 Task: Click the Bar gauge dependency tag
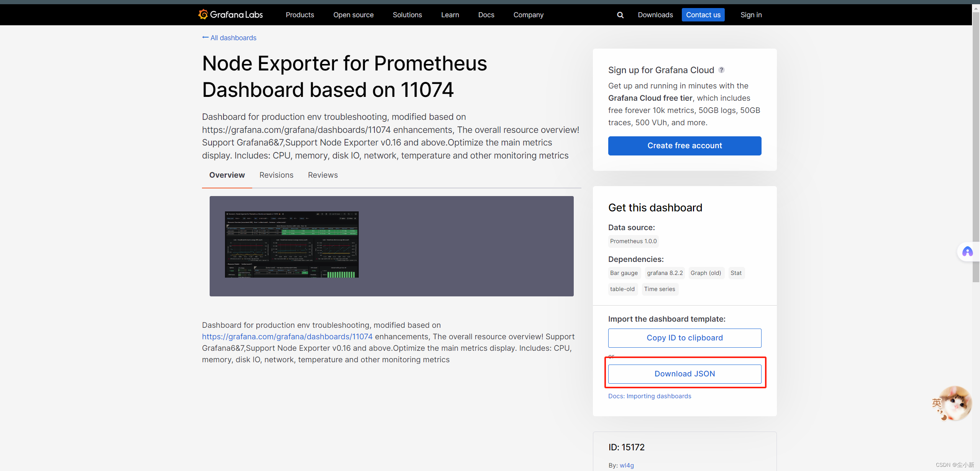[x=624, y=273]
